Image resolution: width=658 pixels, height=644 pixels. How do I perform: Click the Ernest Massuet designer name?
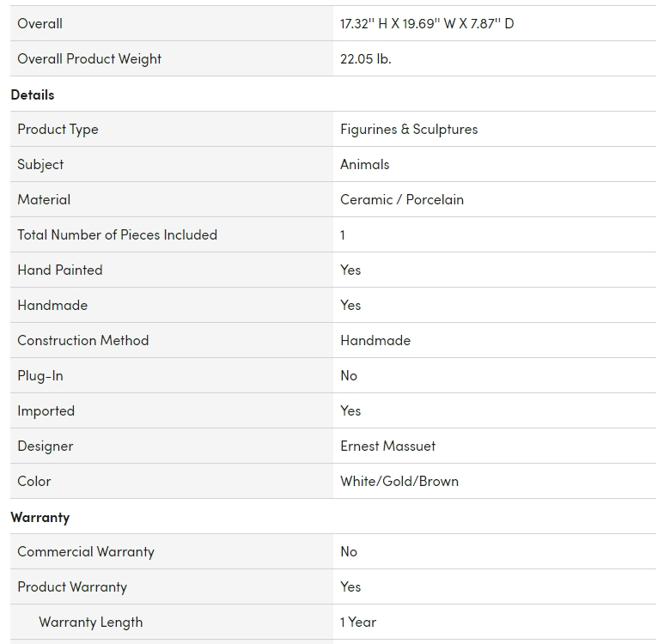(x=387, y=446)
